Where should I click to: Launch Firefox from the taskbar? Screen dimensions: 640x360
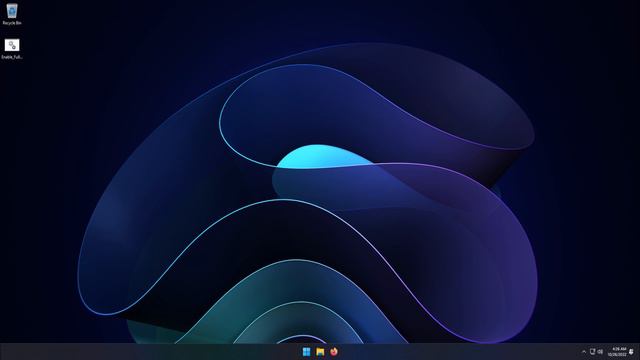tap(334, 352)
